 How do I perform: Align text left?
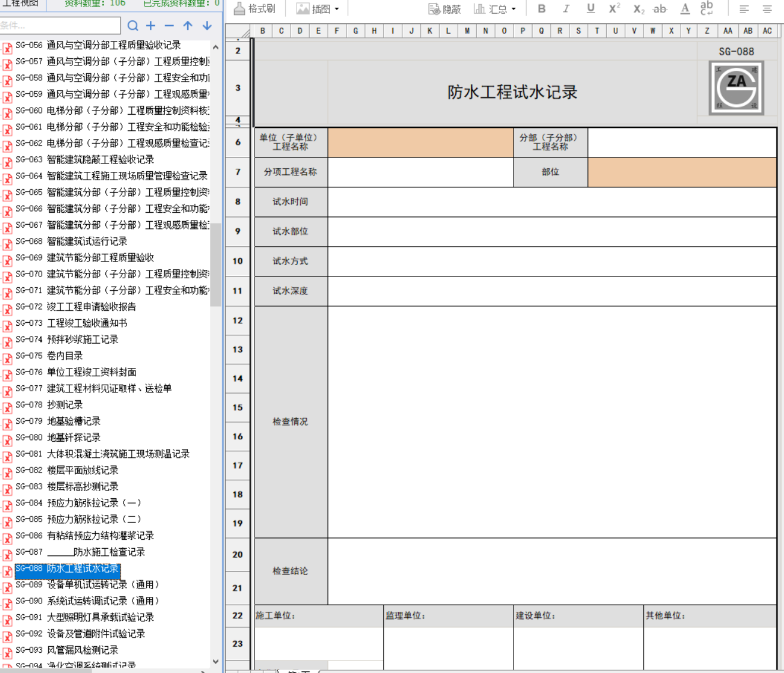coord(744,9)
